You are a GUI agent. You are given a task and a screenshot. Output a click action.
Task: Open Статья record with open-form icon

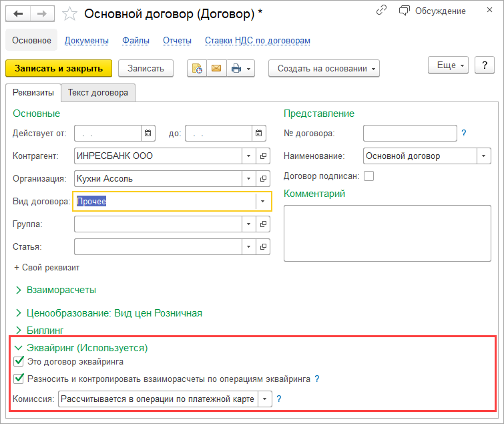point(263,247)
